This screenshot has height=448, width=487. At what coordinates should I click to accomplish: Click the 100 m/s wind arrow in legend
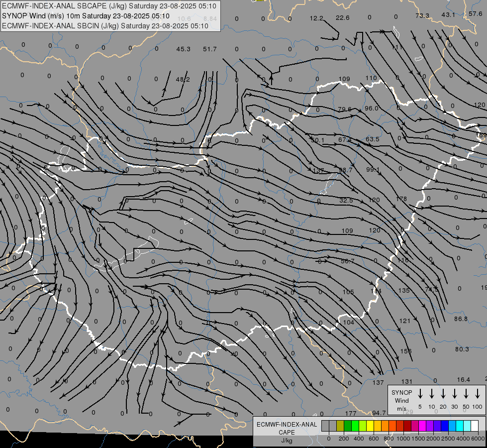(478, 394)
